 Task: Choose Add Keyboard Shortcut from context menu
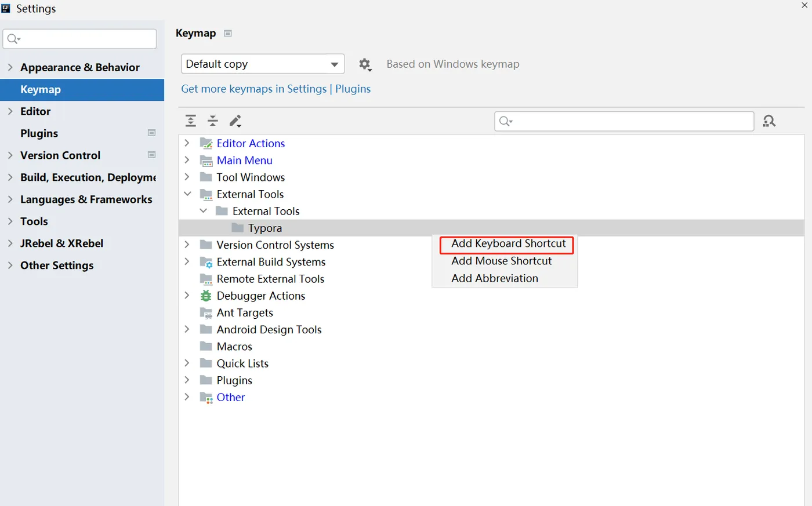pyautogui.click(x=508, y=244)
